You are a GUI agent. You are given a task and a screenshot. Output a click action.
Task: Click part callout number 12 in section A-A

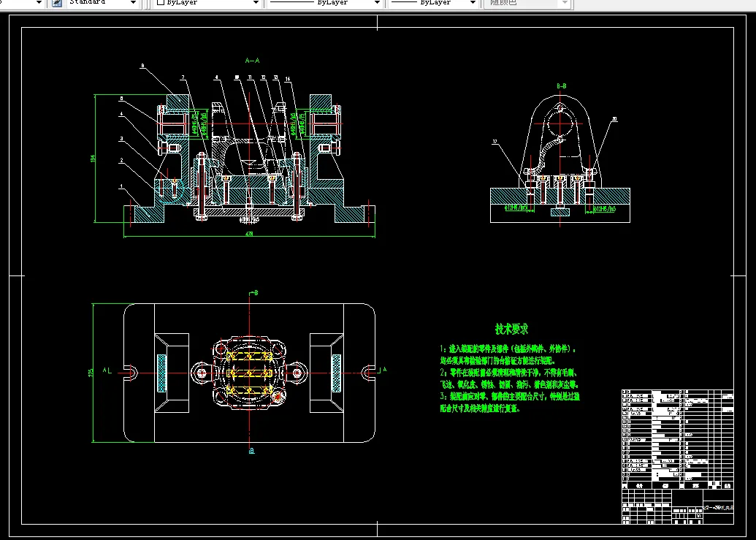[263, 77]
